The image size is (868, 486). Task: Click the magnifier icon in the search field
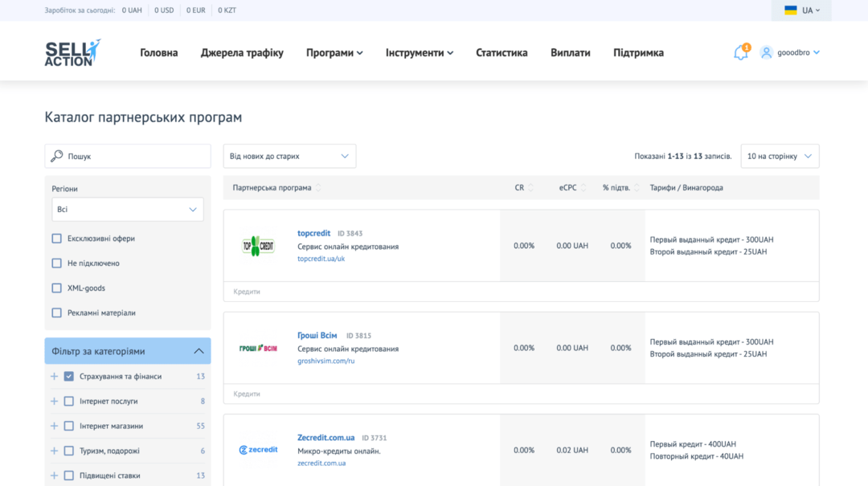point(56,155)
